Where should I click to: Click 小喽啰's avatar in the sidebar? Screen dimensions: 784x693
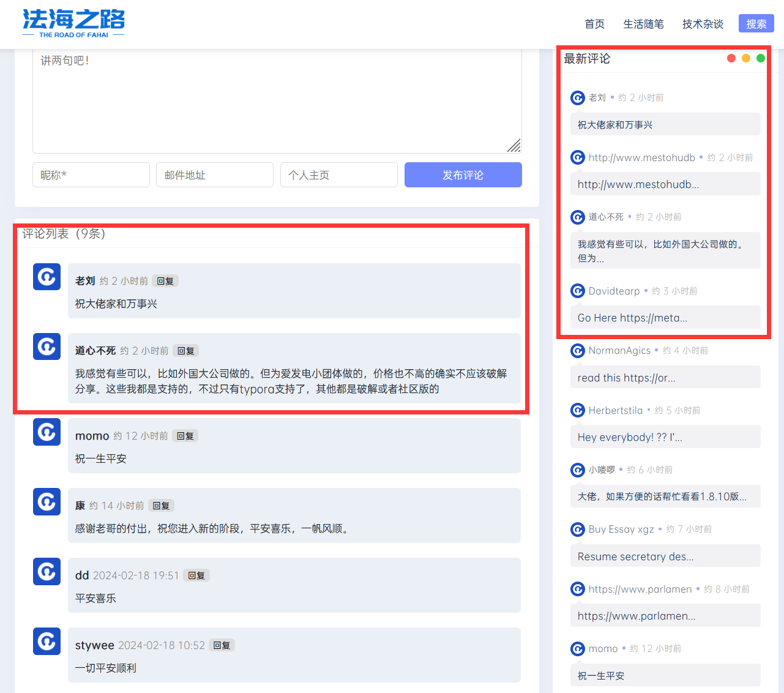[x=577, y=470]
